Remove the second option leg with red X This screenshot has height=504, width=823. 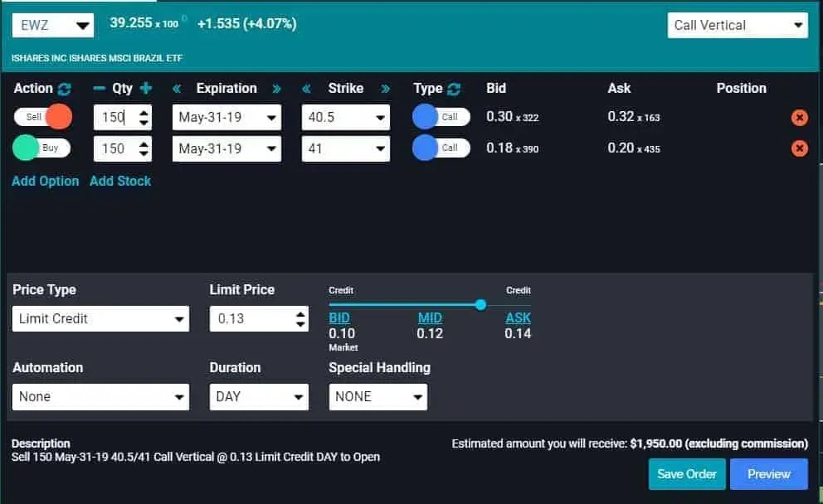click(x=799, y=148)
